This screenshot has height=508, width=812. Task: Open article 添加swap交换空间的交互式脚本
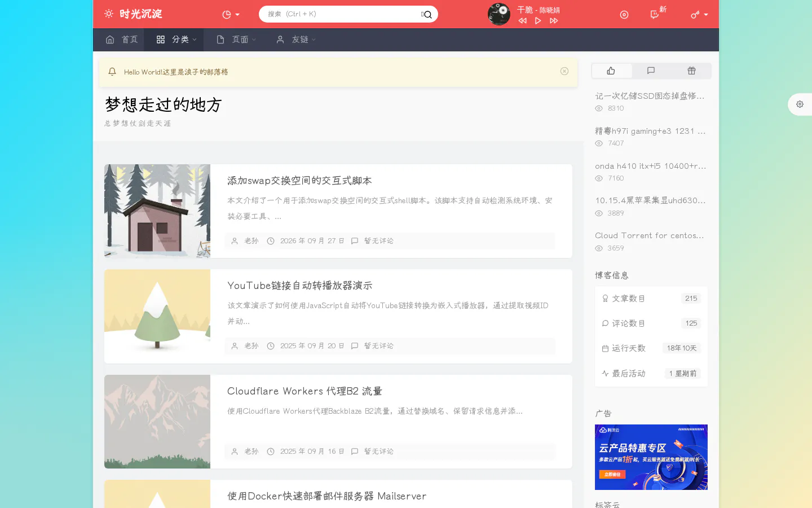click(x=299, y=181)
